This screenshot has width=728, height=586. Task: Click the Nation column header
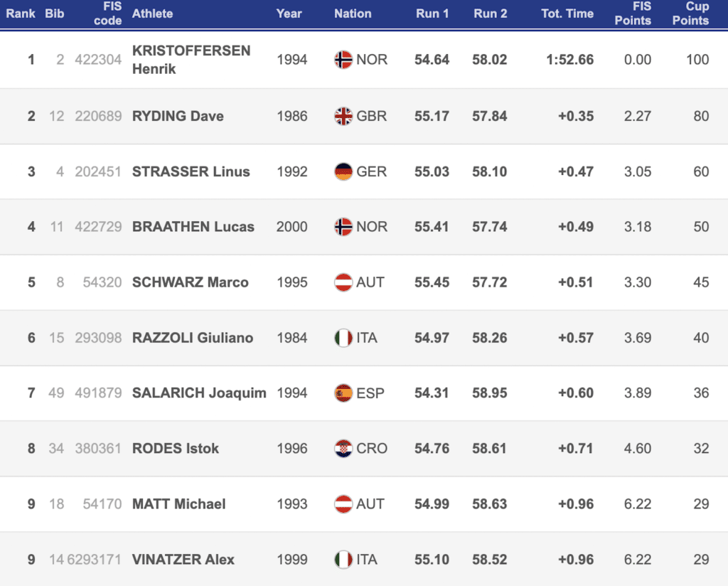(x=353, y=14)
